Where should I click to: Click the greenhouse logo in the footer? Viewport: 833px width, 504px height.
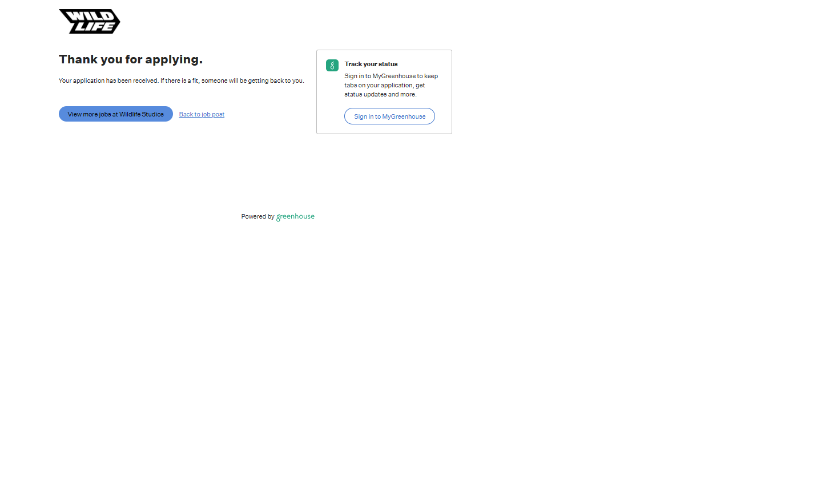(295, 216)
